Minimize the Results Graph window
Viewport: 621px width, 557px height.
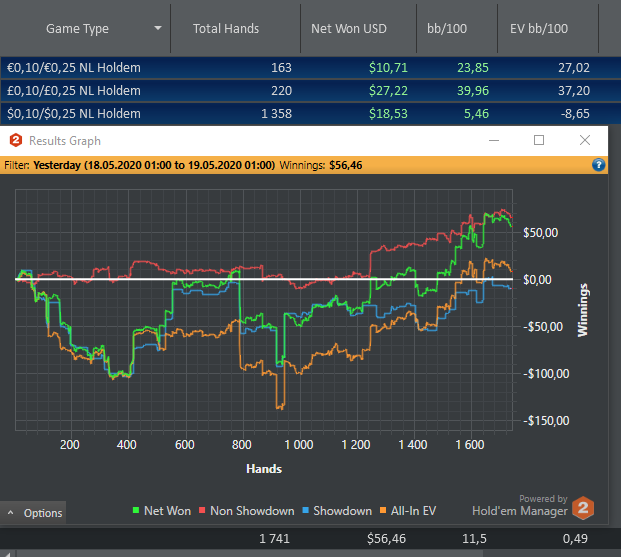[x=493, y=140]
